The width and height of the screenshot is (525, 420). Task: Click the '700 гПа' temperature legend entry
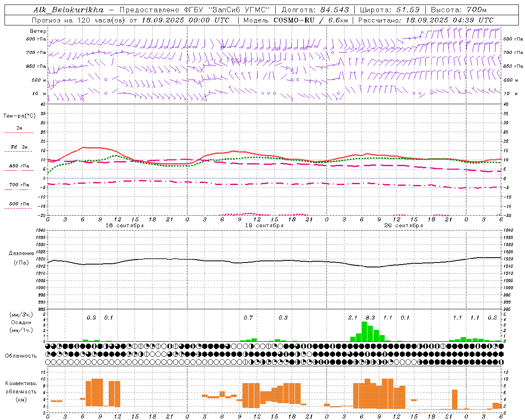pos(19,185)
